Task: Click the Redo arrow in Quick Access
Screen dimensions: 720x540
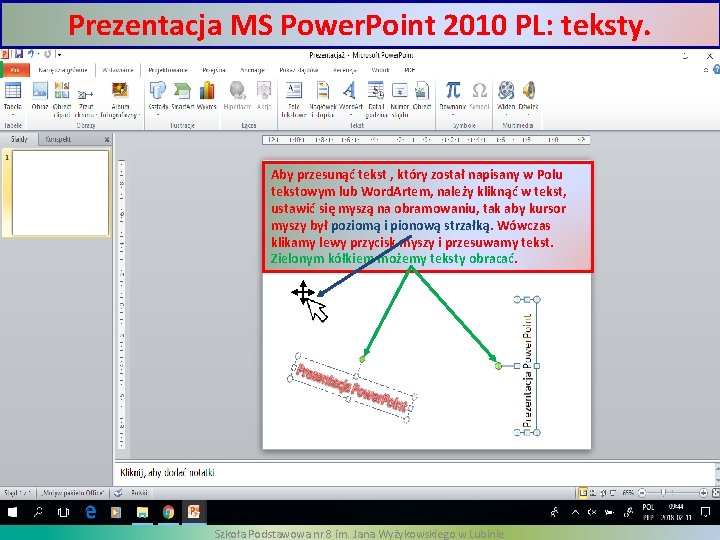Action: coord(47,54)
